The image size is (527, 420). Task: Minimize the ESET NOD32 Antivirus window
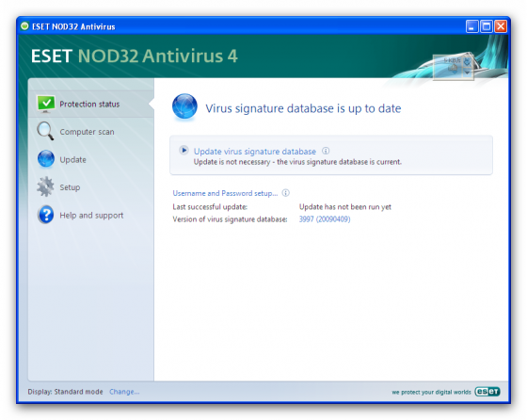pyautogui.click(x=471, y=26)
